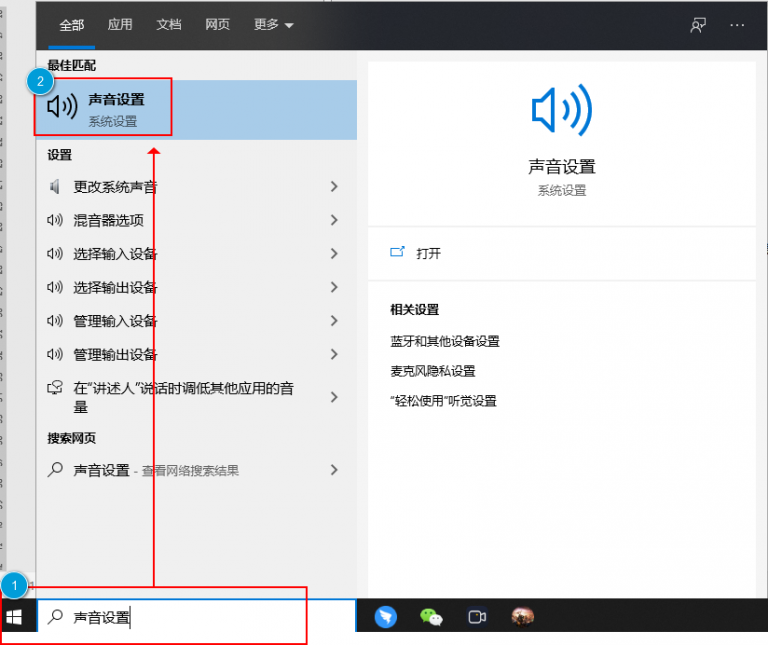Expand the 混音器选项 result chevron
The image size is (768, 645).
pos(334,220)
